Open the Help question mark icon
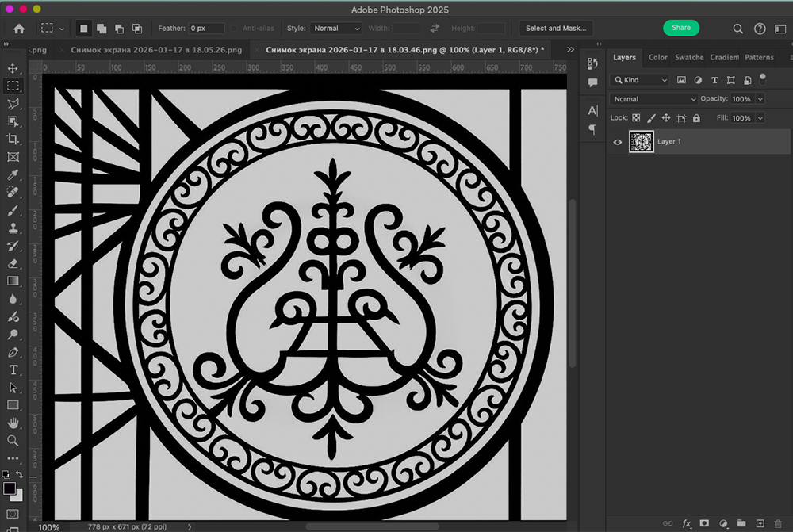The height and width of the screenshot is (532, 793). click(x=760, y=29)
